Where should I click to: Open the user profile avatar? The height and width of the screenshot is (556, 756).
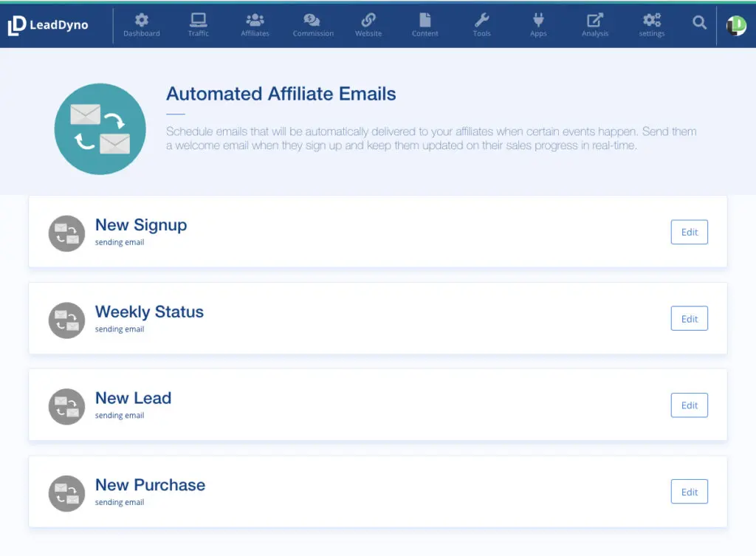click(x=736, y=26)
